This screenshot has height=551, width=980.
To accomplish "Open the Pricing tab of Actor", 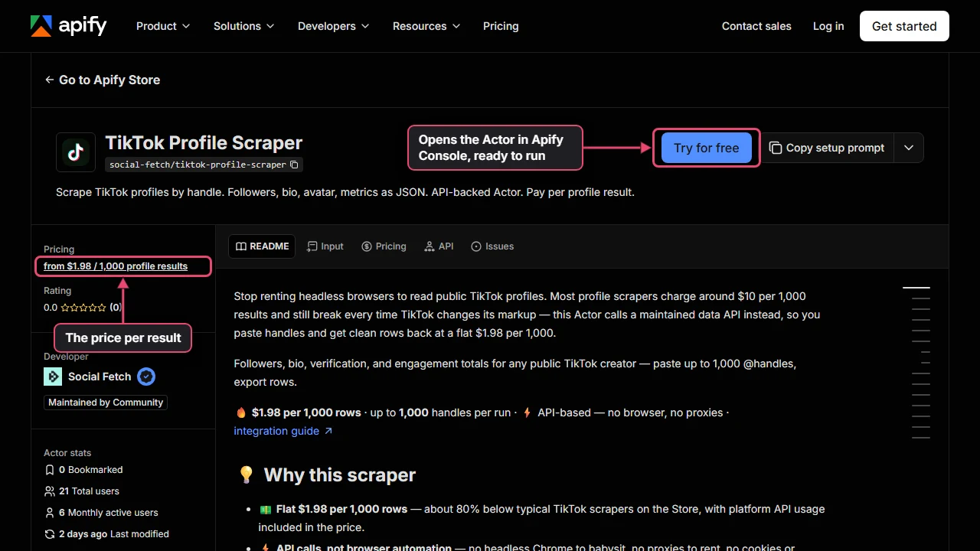I will [x=384, y=246].
